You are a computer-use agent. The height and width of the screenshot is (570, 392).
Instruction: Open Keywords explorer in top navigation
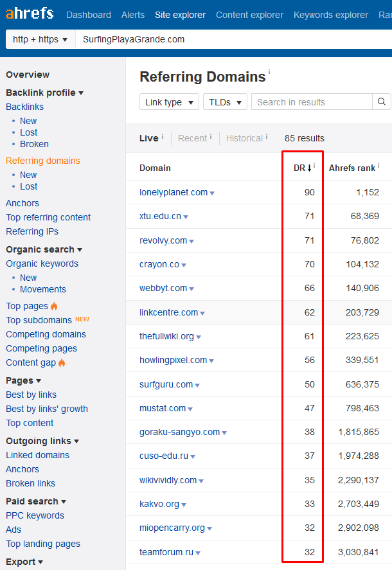click(x=331, y=15)
